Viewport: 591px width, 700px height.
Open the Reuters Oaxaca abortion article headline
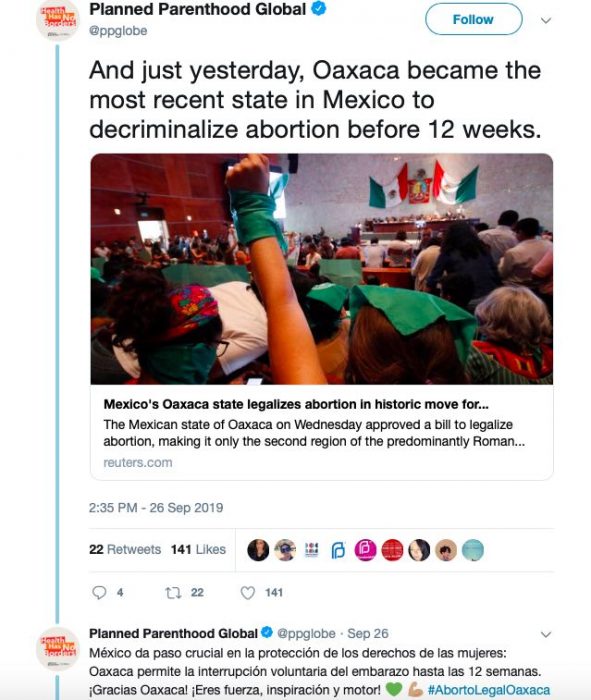pyautogui.click(x=296, y=404)
